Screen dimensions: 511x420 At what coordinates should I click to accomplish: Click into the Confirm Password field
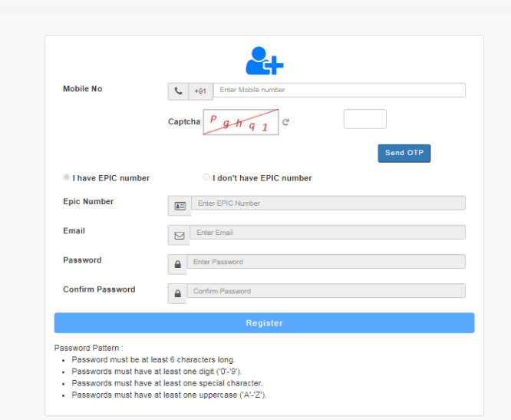325,291
